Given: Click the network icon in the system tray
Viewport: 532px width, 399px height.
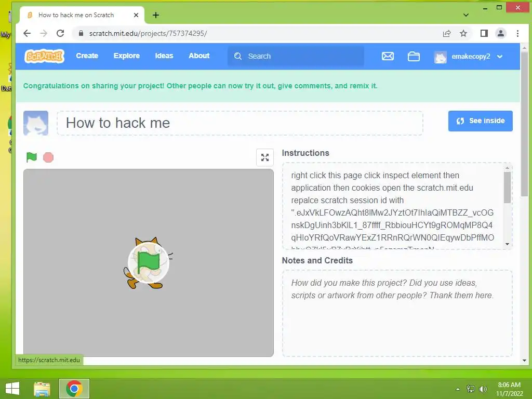Looking at the screenshot, I should [x=471, y=389].
